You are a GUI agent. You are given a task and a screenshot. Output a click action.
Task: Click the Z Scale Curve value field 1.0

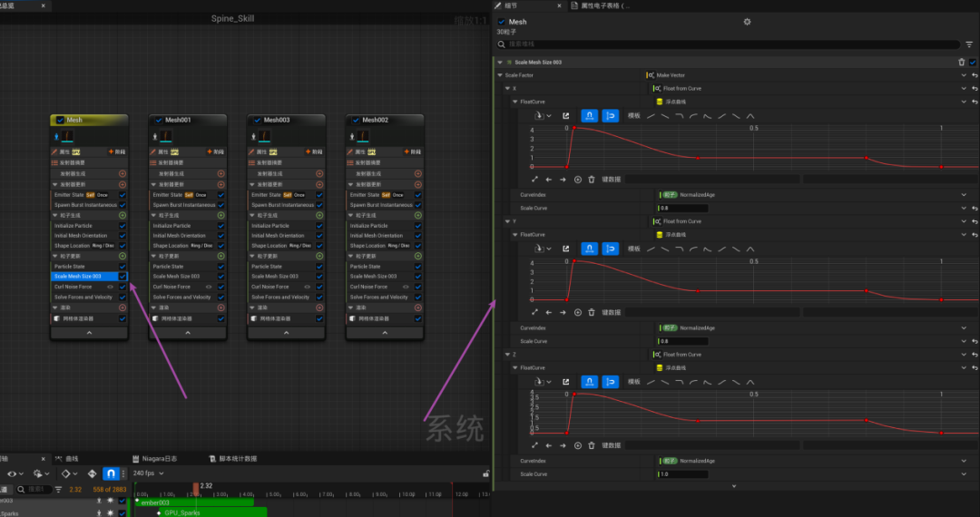pyautogui.click(x=682, y=474)
